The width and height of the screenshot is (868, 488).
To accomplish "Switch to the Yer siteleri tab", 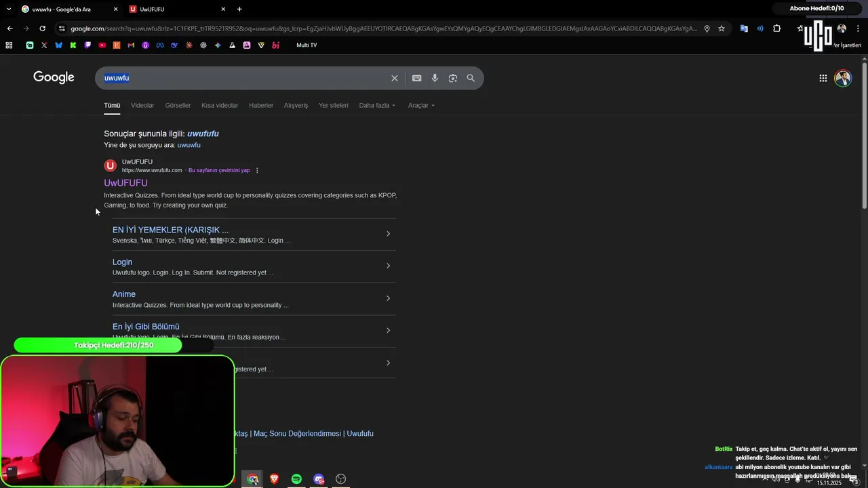I will click(x=334, y=105).
